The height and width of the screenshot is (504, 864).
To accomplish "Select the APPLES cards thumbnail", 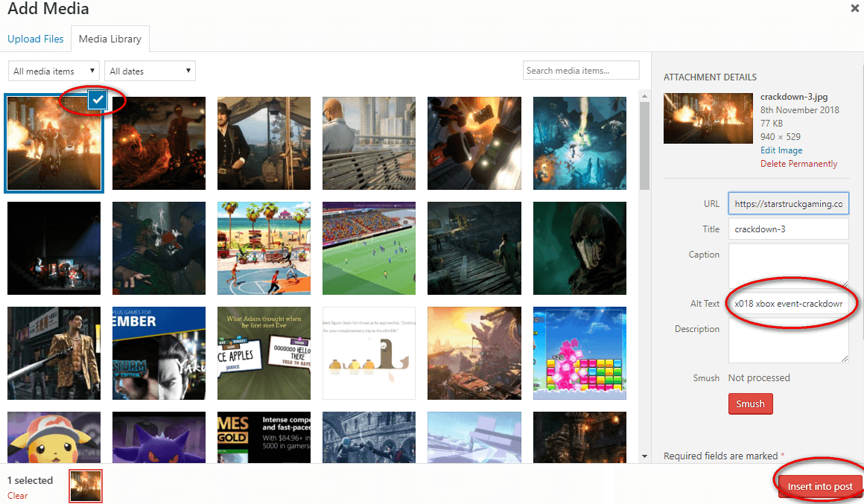I will [264, 353].
